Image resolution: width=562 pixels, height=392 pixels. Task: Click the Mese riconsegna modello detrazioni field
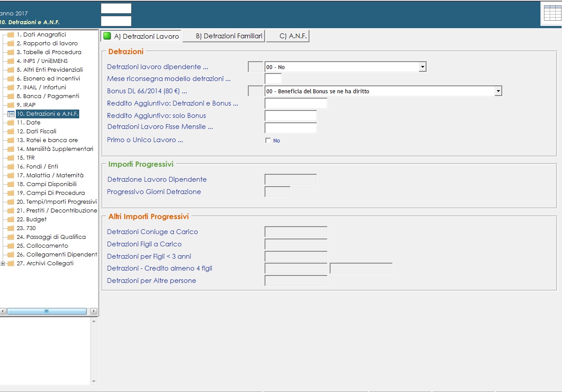273,79
